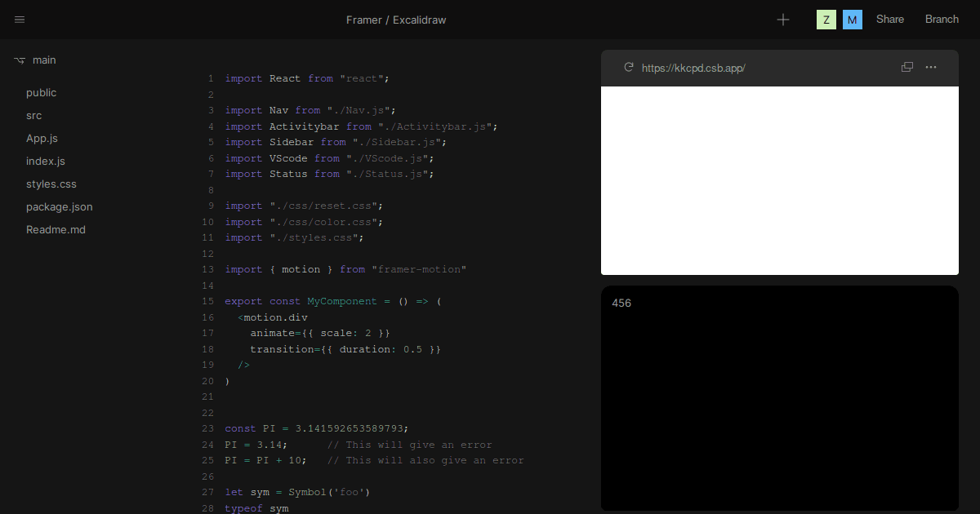Click the Share button
The image size is (980, 514).
[889, 19]
